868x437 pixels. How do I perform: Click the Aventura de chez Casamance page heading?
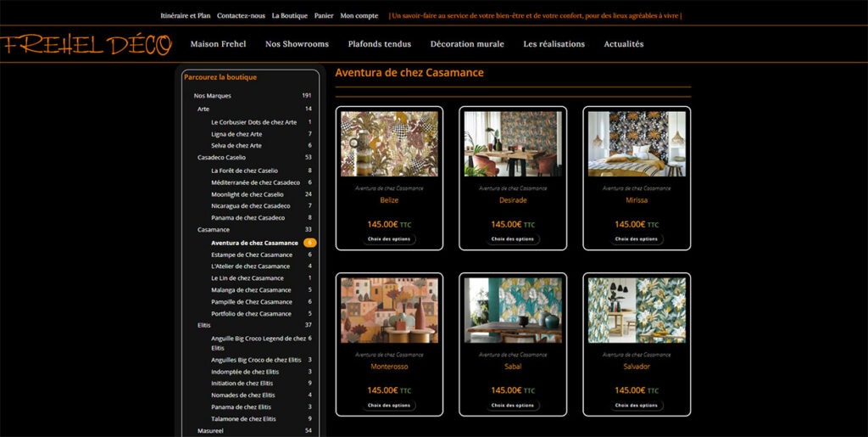coord(409,73)
